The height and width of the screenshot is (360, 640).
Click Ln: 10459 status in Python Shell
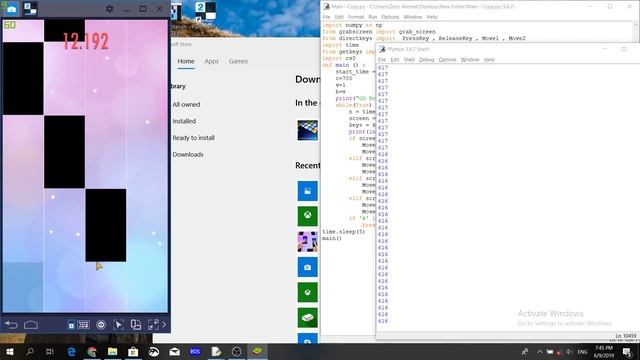[x=626, y=336]
